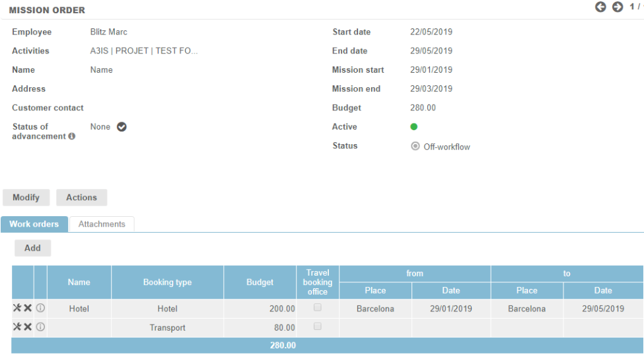Open the Actions menu
The image size is (644, 355).
coord(81,198)
